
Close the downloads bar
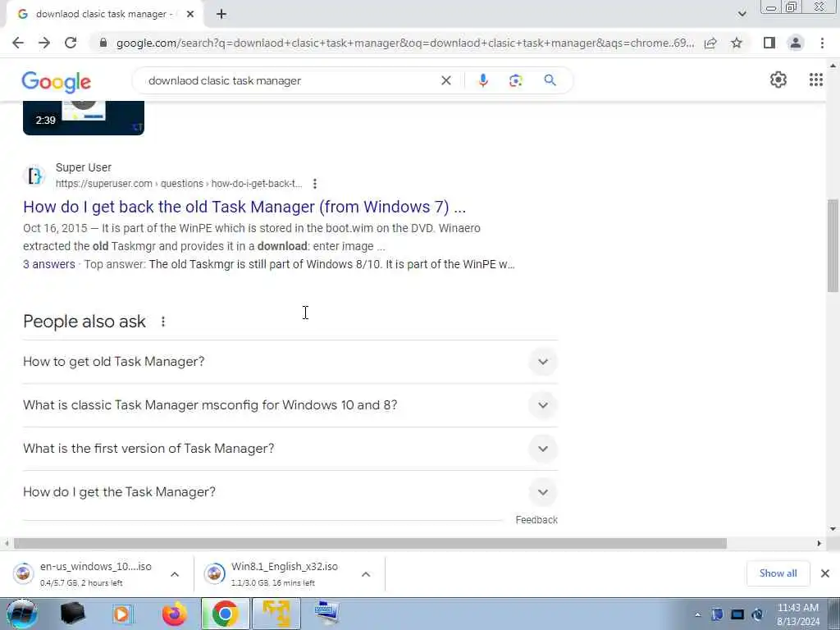[825, 573]
